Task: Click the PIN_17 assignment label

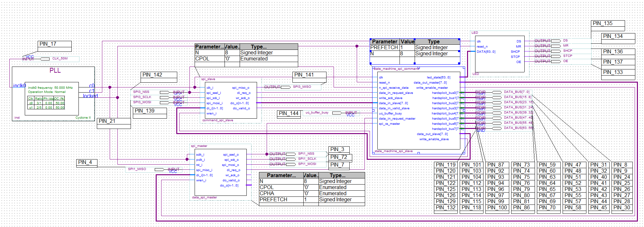Action: point(48,44)
